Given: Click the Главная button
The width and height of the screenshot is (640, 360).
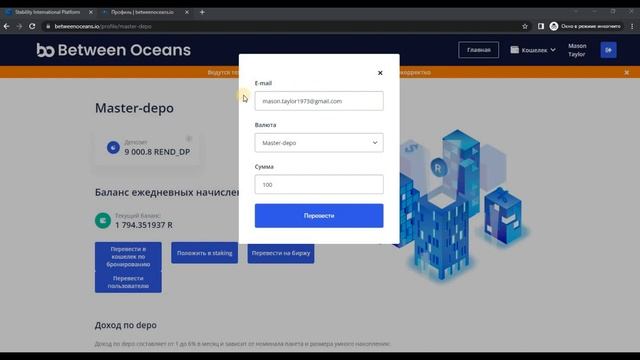Looking at the screenshot, I should tap(478, 50).
